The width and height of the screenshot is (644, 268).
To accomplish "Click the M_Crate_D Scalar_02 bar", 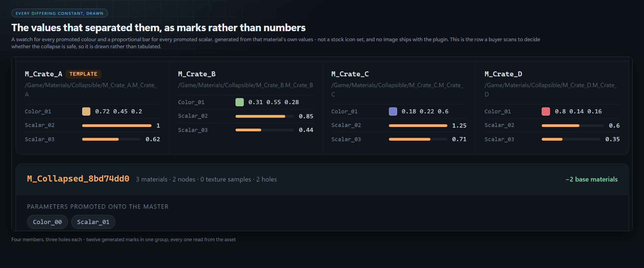I will click(x=573, y=126).
